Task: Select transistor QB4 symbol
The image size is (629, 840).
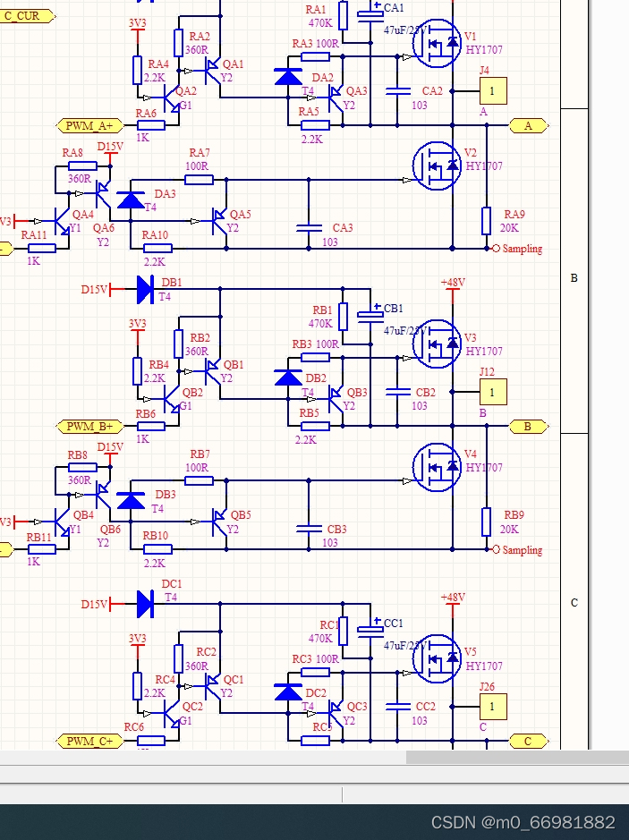Action: [x=62, y=522]
